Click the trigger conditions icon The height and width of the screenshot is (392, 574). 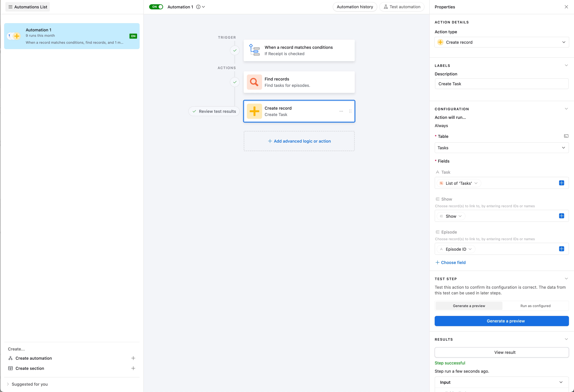pos(254,50)
